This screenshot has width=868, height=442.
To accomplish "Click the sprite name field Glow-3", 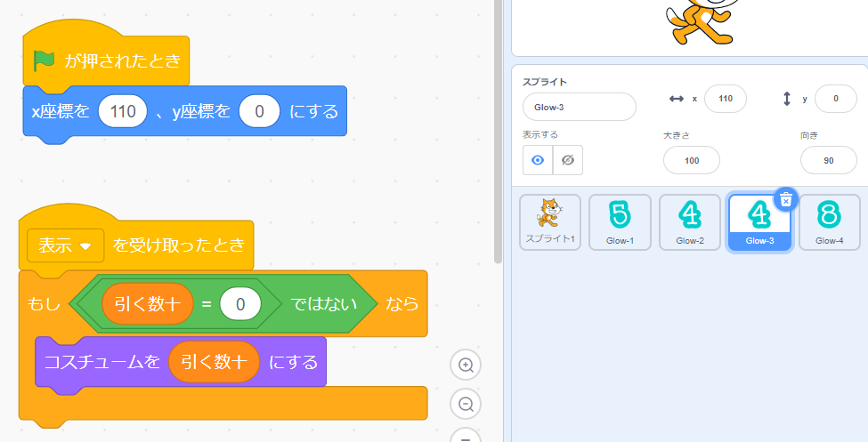I will [x=580, y=107].
